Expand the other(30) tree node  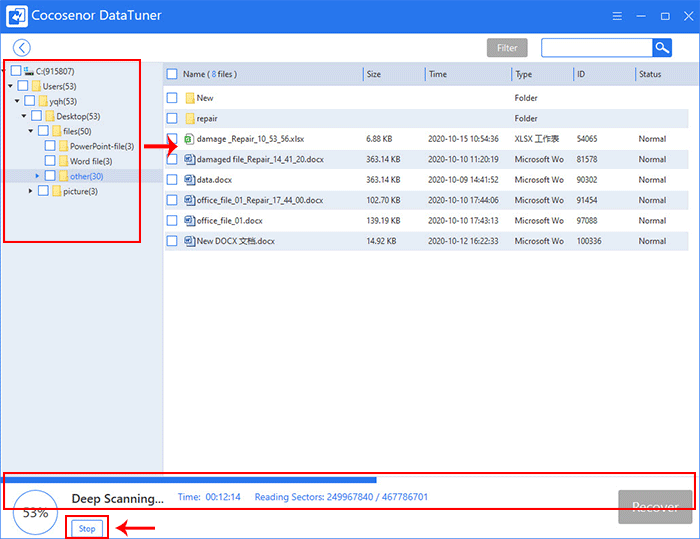[37, 176]
